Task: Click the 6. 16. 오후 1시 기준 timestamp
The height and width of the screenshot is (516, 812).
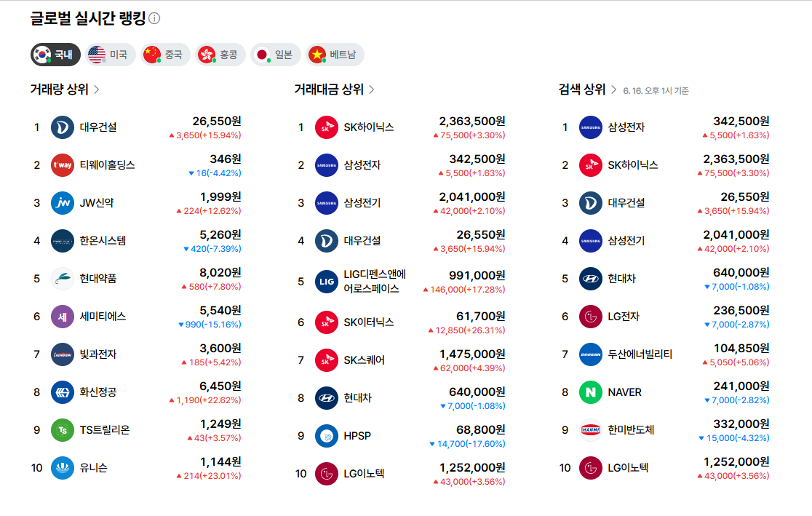Action: point(656,91)
